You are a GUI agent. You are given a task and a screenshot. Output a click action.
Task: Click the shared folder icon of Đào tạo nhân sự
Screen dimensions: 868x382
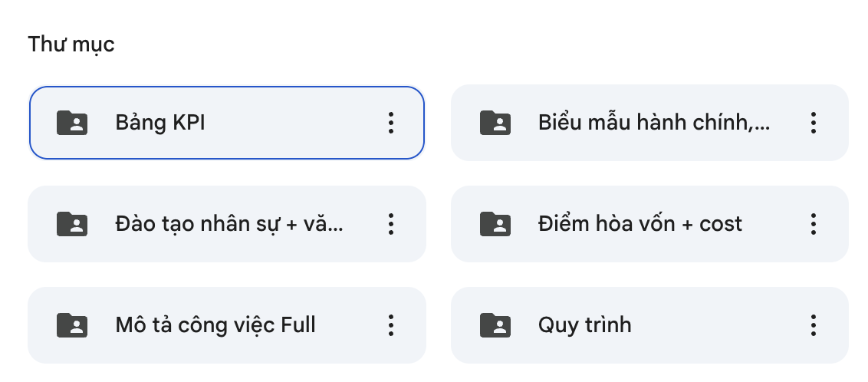tap(72, 224)
